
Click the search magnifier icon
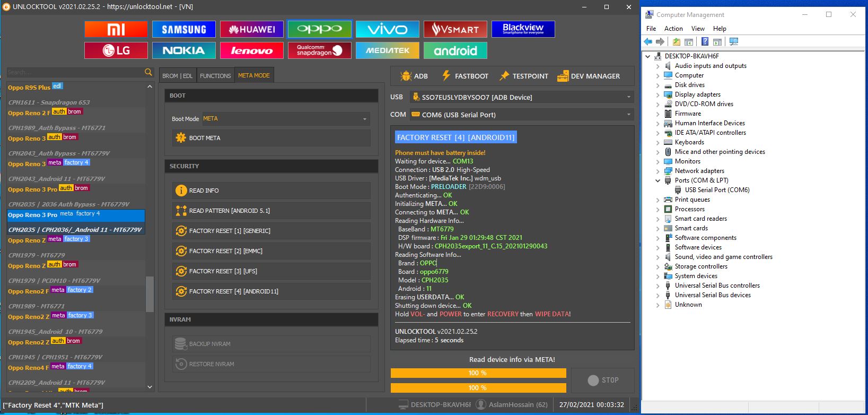[148, 72]
